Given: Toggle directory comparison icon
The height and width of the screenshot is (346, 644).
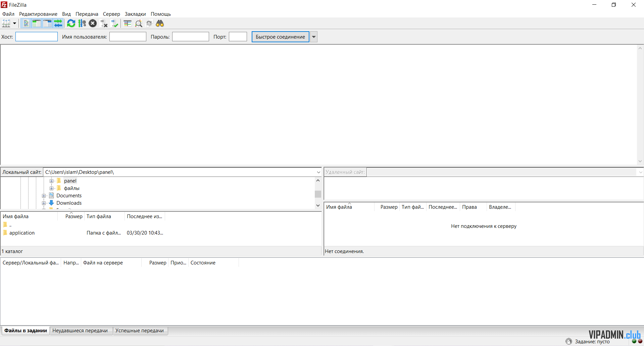Looking at the screenshot, I should click(139, 23).
